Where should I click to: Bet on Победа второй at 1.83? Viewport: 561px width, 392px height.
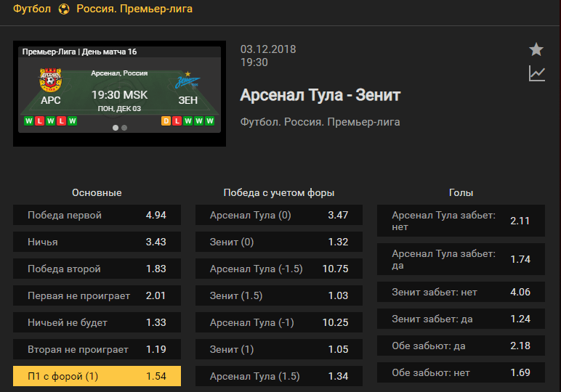[97, 269]
